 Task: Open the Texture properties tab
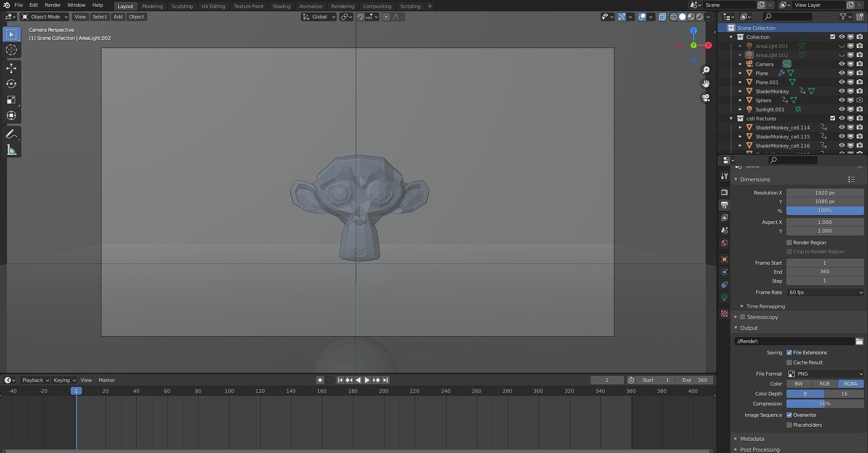(x=724, y=314)
